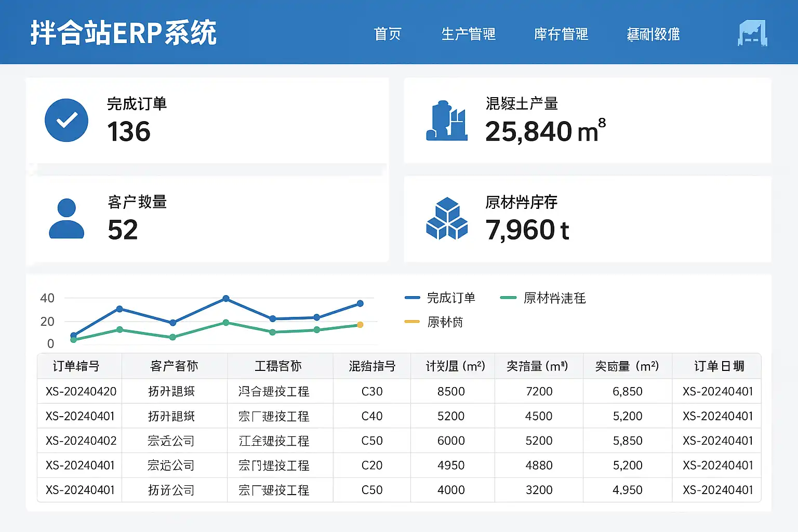Click the 4500 quantity cell
This screenshot has height=532, width=798.
pos(539,416)
